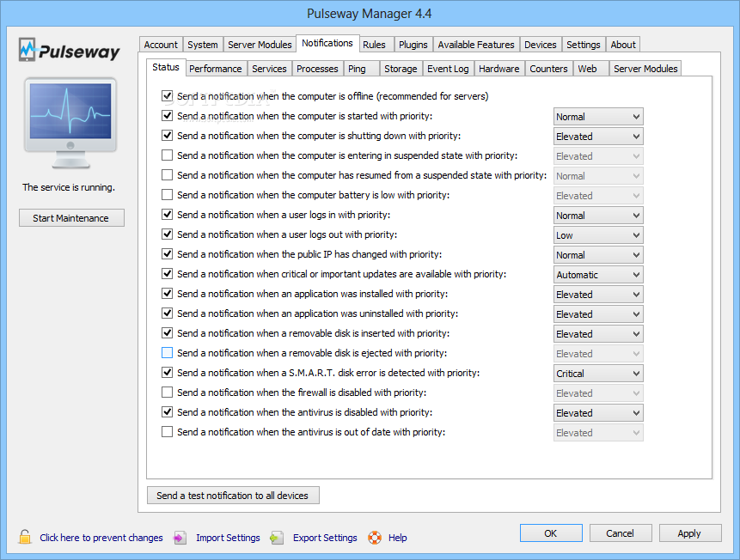The width and height of the screenshot is (740, 560).
Task: Toggle application uninstalled notification checkbox
Action: coord(167,313)
